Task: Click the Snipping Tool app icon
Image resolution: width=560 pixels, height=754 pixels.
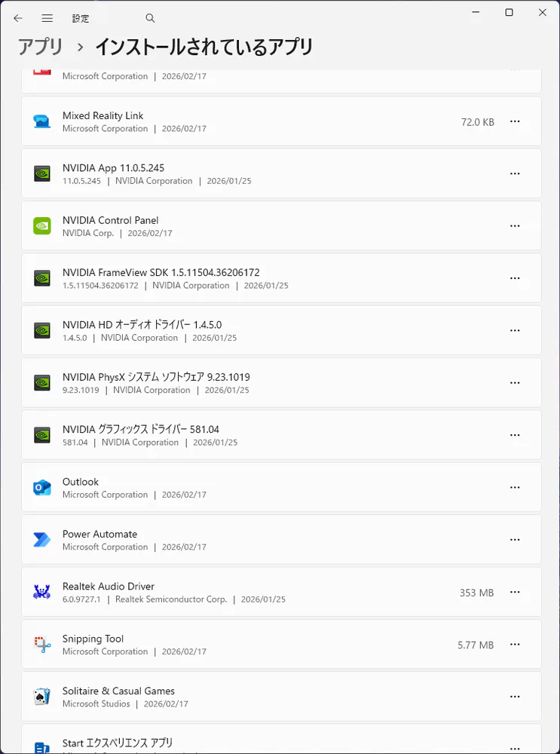Action: [42, 645]
